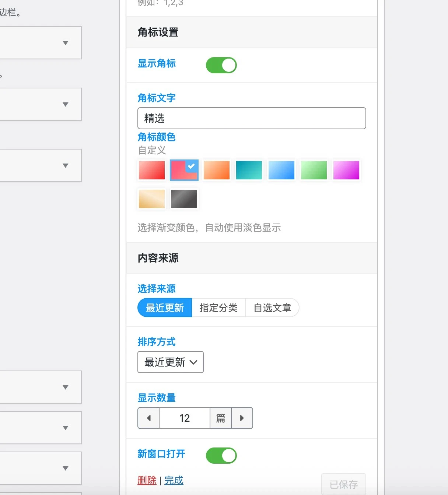Turn off the 新窗口打开 toggle
Viewport: 448px width, 495px height.
[221, 455]
